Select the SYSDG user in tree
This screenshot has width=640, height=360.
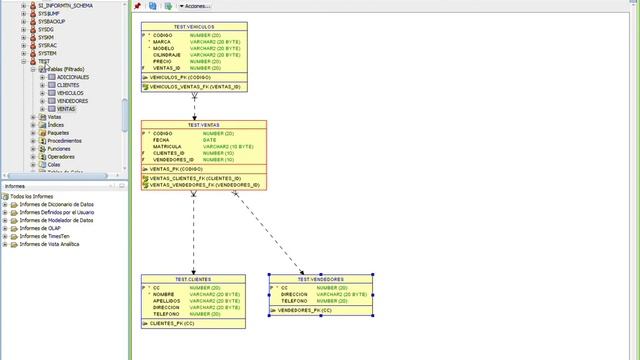46,29
